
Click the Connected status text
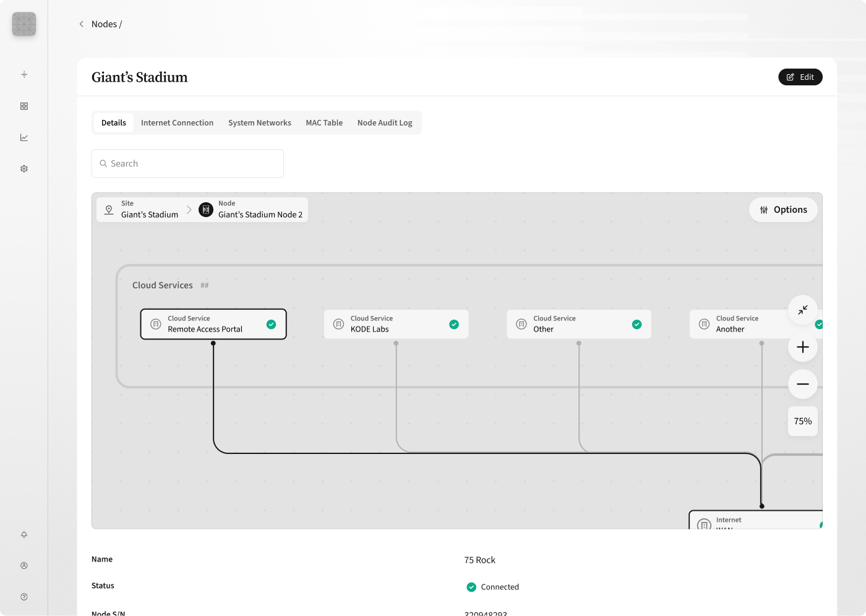click(500, 587)
